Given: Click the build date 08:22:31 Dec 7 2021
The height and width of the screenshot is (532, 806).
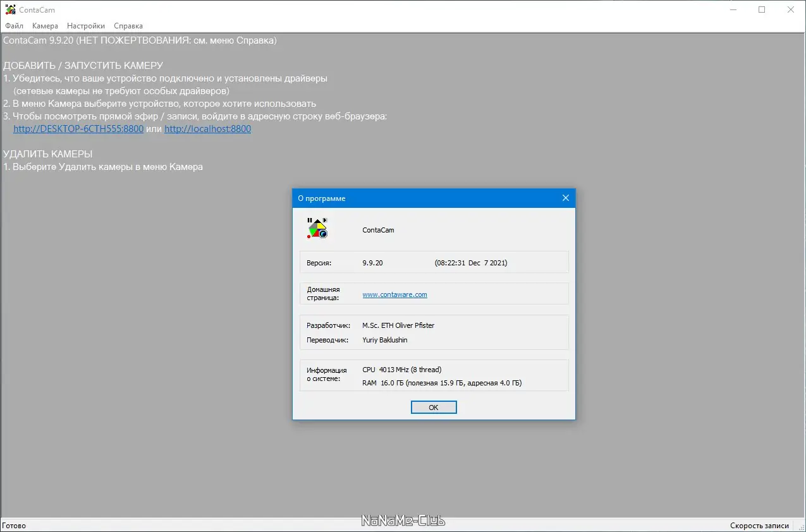Looking at the screenshot, I should pyautogui.click(x=471, y=263).
